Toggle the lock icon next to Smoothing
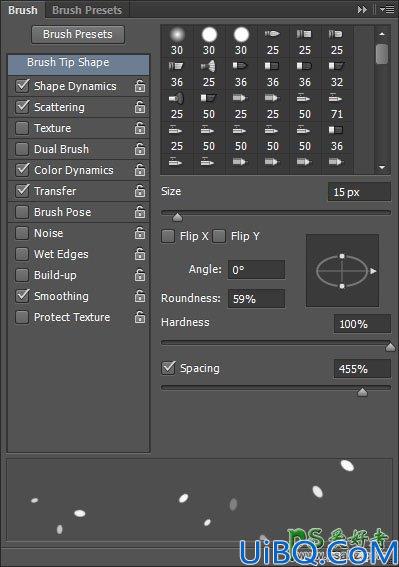399x567 pixels. pyautogui.click(x=140, y=296)
